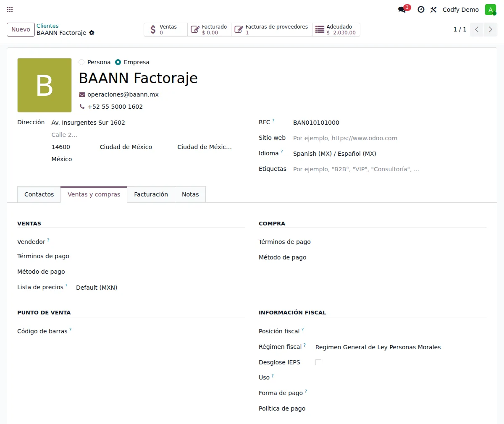Open the Codfy Demo company switcher

coord(461,10)
